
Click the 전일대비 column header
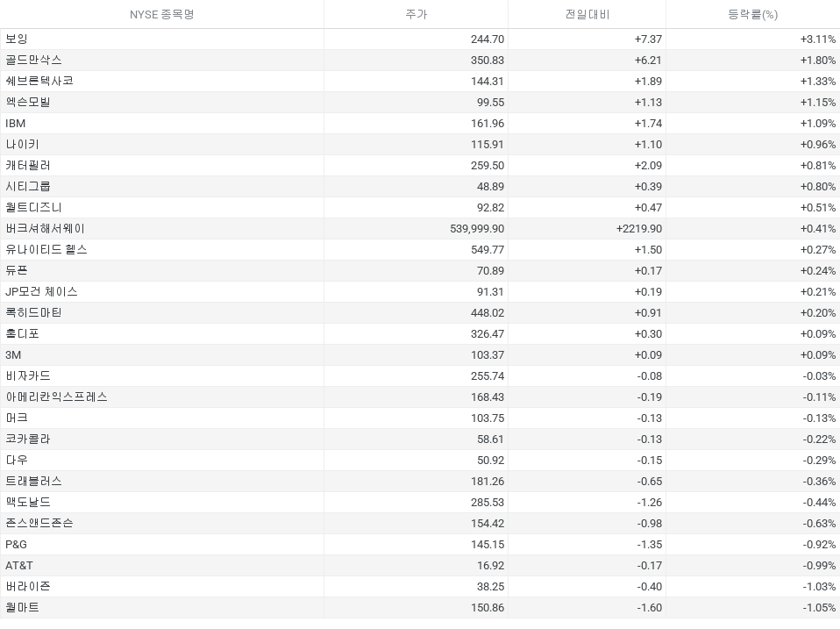pyautogui.click(x=587, y=14)
